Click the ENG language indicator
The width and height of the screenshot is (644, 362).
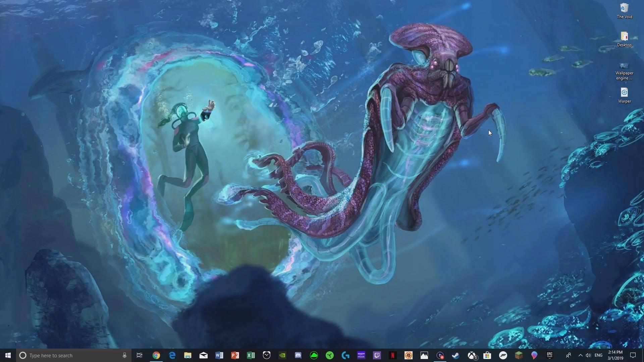click(x=598, y=355)
